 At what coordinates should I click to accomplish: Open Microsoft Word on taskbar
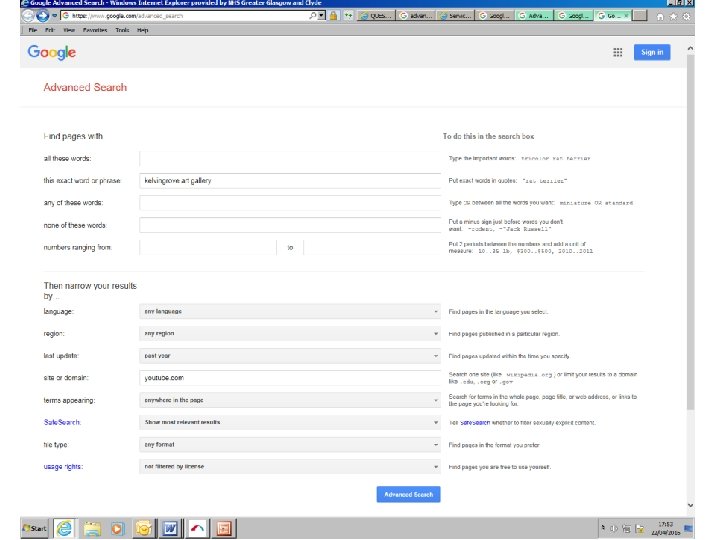pos(170,529)
